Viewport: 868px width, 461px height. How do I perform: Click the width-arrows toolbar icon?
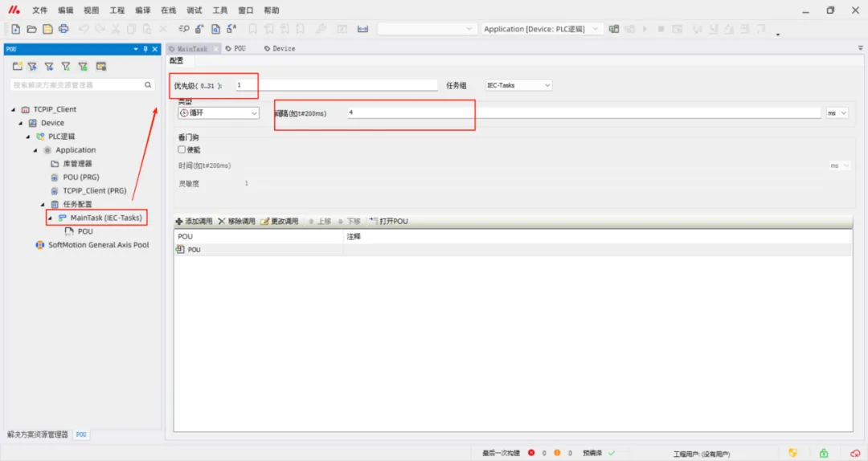[362, 29]
